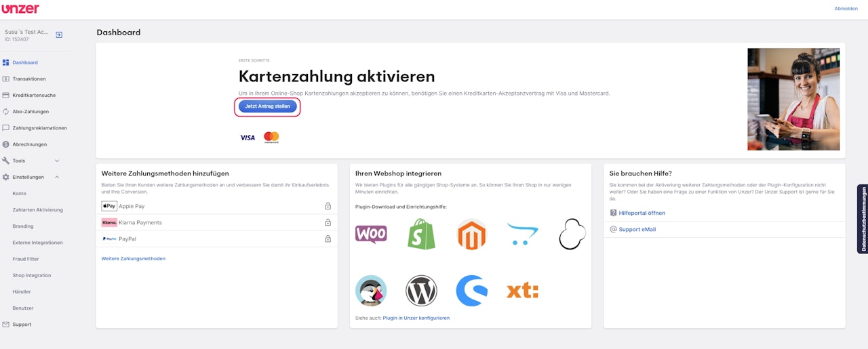
Task: Open the Weitere Zahlungsmethoden link
Action: (133, 259)
